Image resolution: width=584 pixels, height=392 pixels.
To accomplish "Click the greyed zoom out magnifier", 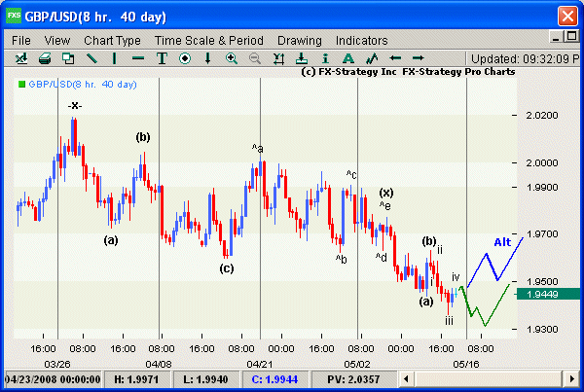I will pyautogui.click(x=255, y=58).
